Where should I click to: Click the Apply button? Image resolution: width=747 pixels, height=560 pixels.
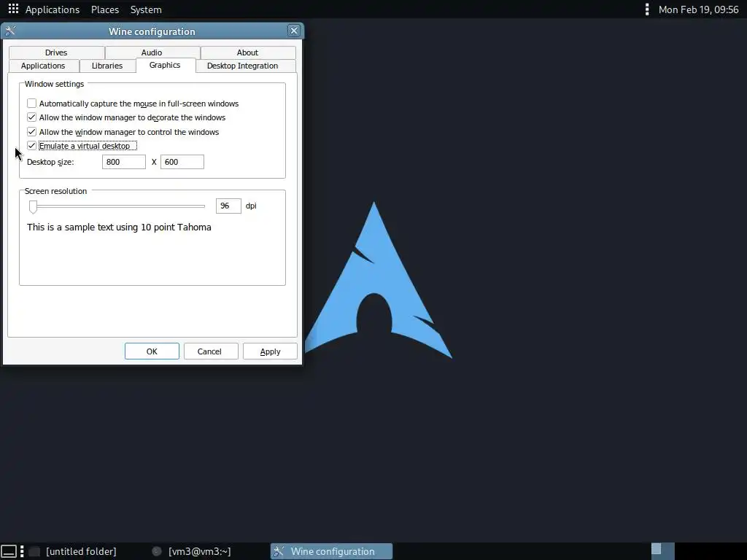(x=270, y=351)
